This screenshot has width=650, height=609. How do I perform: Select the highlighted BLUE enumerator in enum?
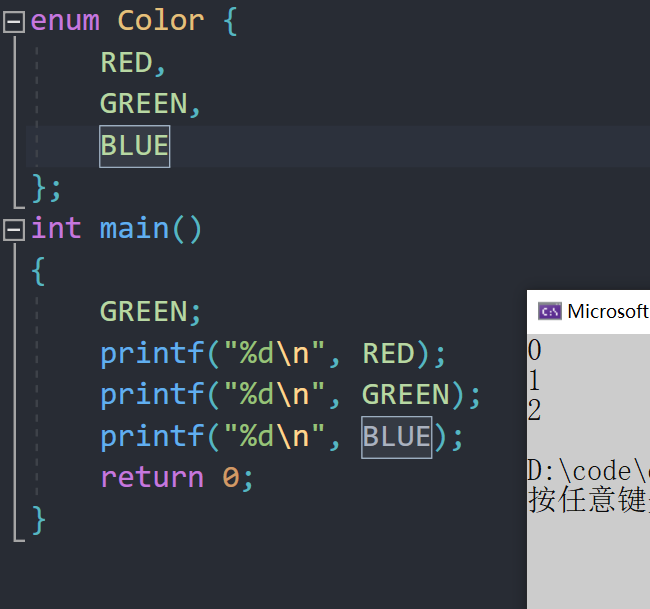[135, 146]
